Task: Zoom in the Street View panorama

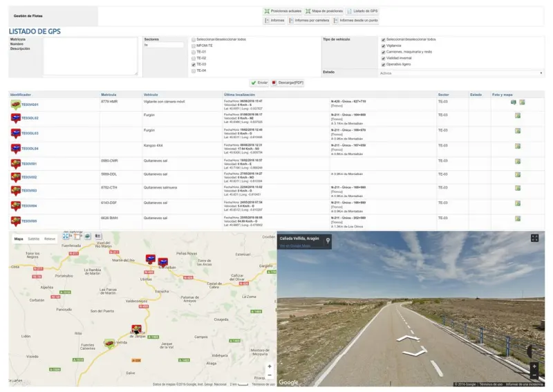Action: (x=534, y=366)
